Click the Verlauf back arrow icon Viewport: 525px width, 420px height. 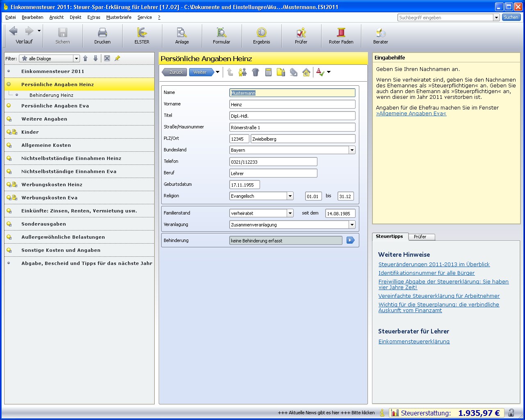coord(14,31)
